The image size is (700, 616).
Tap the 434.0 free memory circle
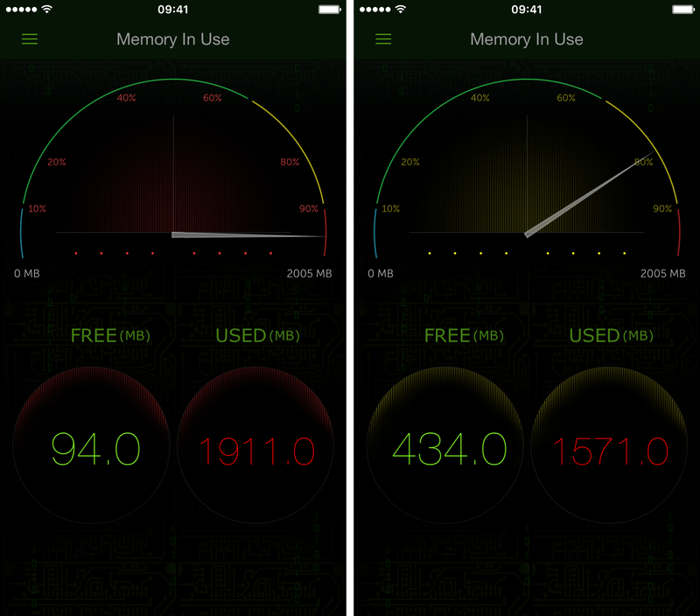445,445
